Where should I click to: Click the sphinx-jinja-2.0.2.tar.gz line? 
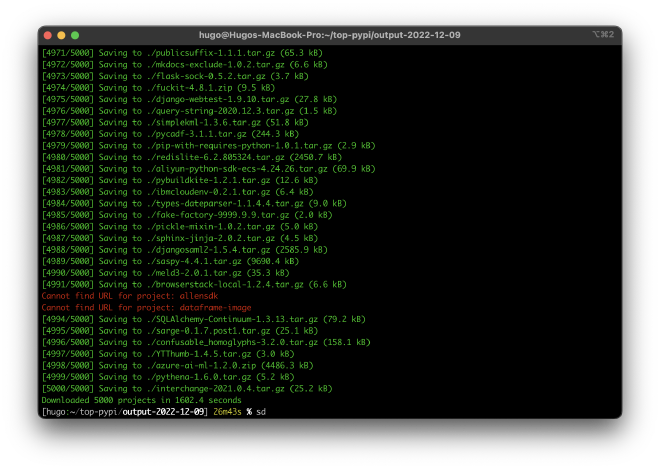(180, 238)
